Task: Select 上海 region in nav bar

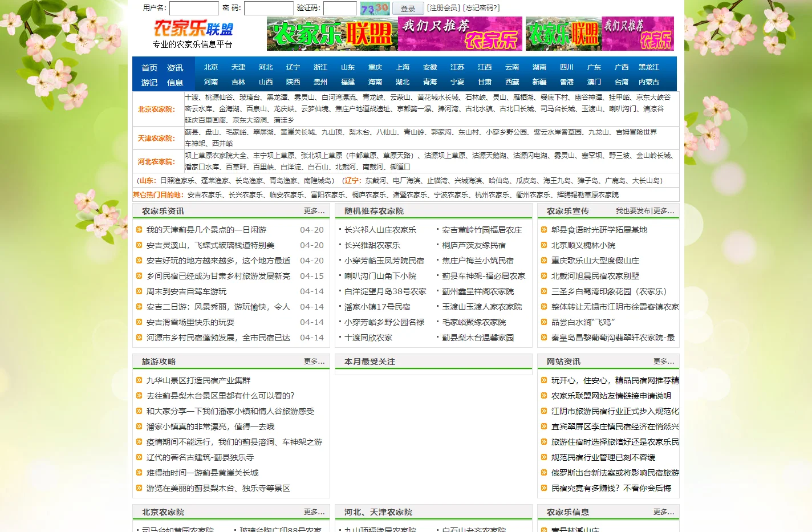Action: click(x=403, y=67)
